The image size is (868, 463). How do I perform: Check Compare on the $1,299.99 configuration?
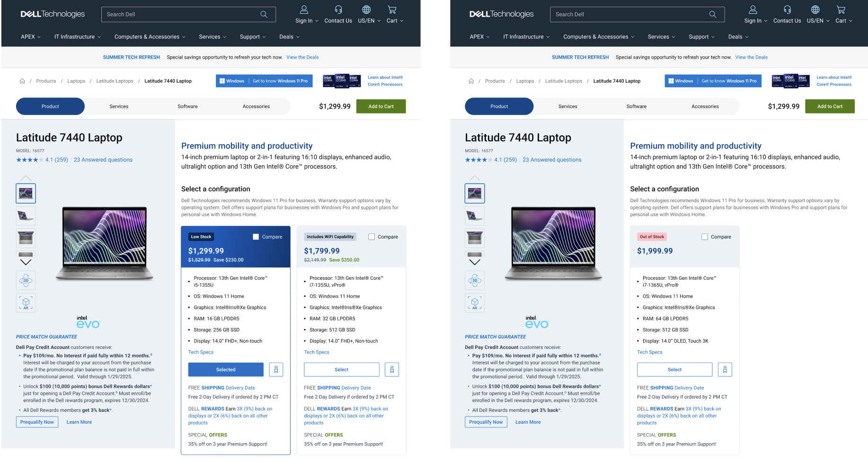(256, 237)
